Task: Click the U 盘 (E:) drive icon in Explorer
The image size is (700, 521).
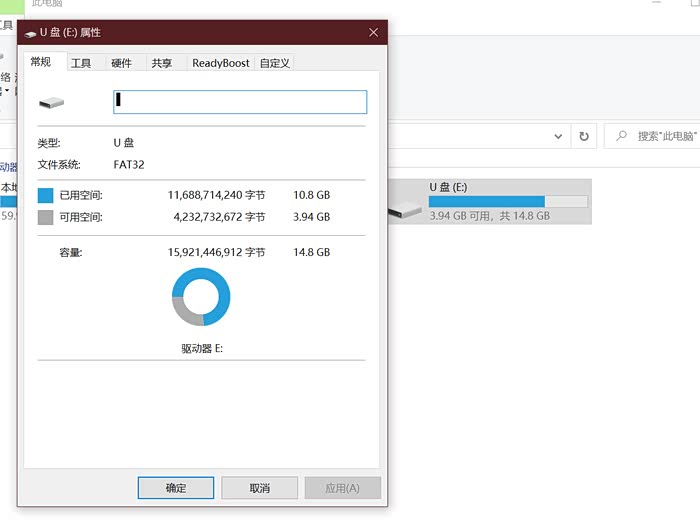Action: click(x=405, y=203)
